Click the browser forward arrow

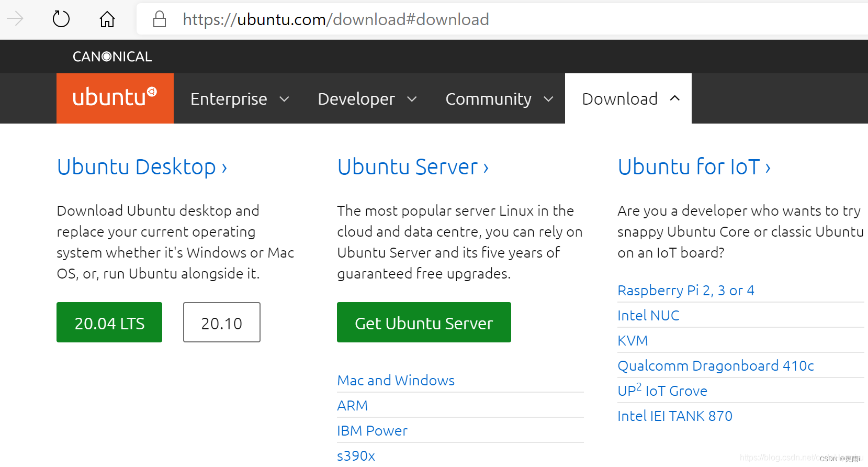click(x=15, y=19)
